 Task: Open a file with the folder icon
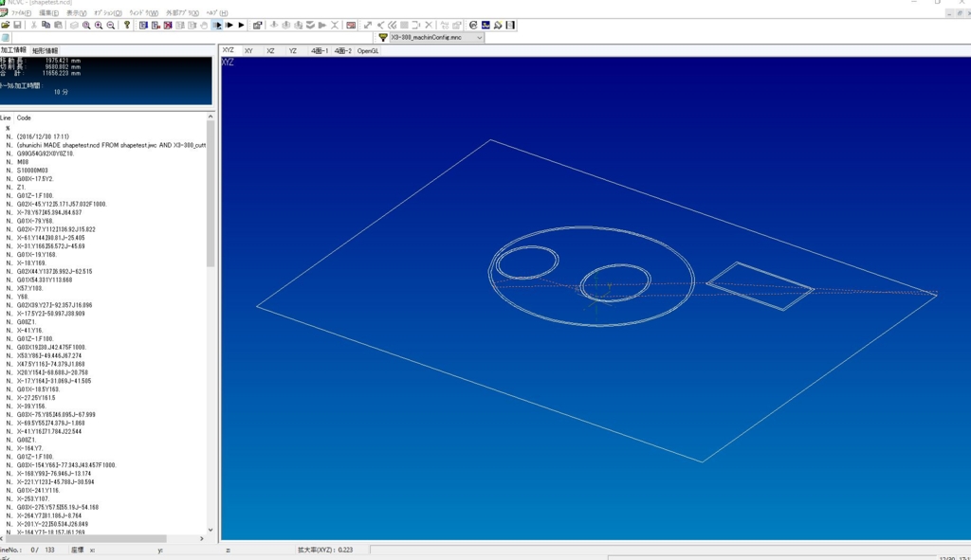(6, 25)
